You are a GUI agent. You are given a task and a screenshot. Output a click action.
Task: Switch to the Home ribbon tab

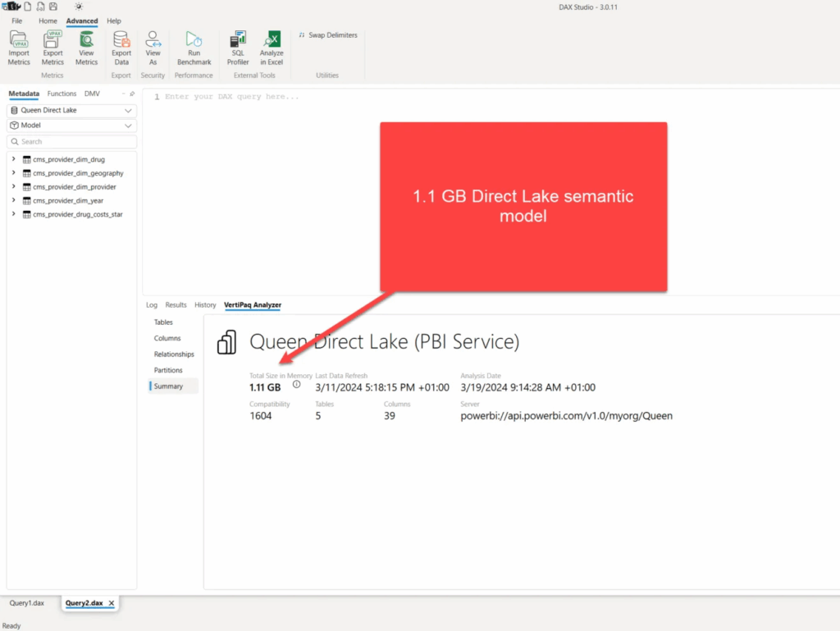pos(48,21)
